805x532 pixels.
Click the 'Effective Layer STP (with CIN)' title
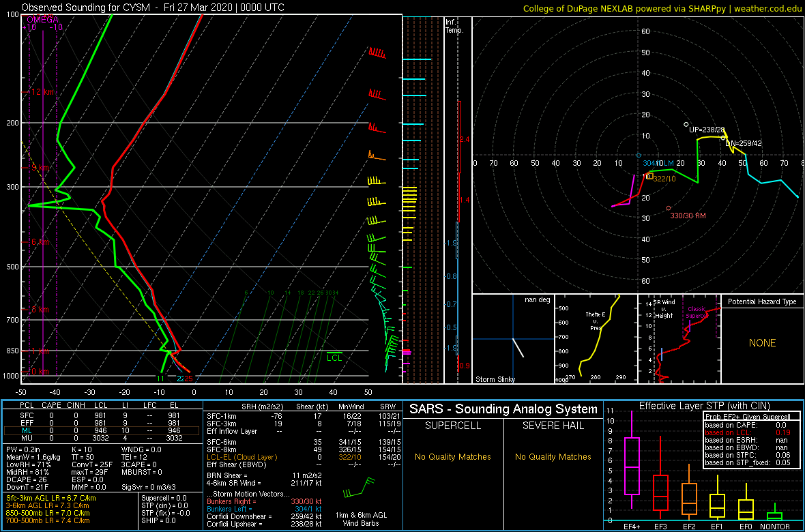point(704,406)
